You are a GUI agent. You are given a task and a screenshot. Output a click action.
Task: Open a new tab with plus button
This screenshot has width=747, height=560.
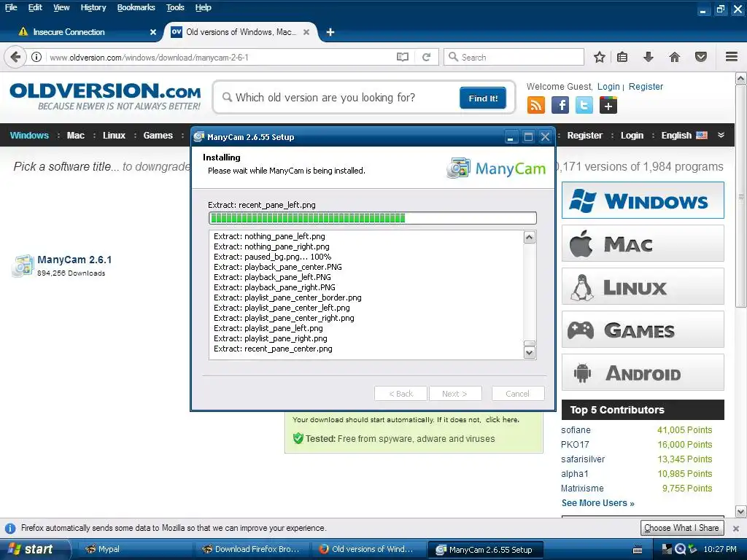pos(330,32)
